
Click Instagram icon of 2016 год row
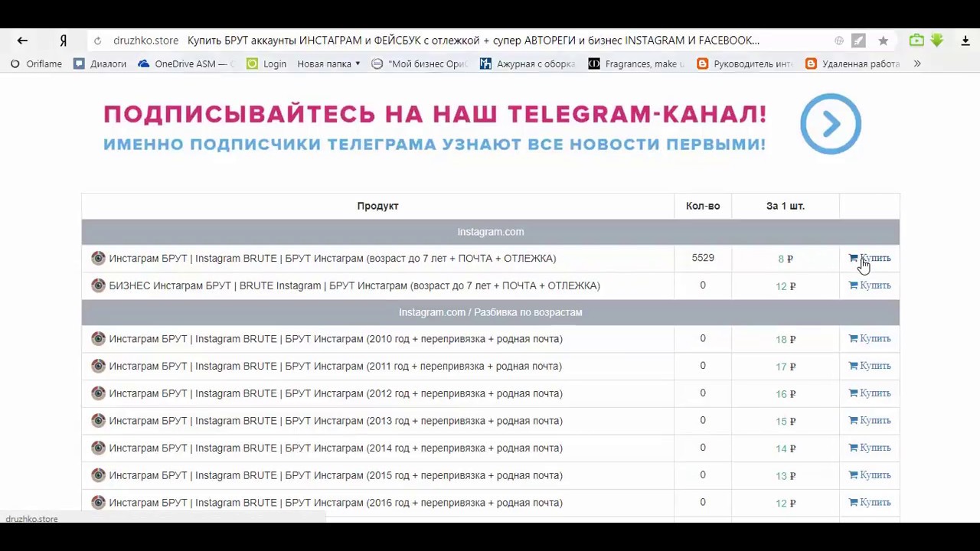98,502
